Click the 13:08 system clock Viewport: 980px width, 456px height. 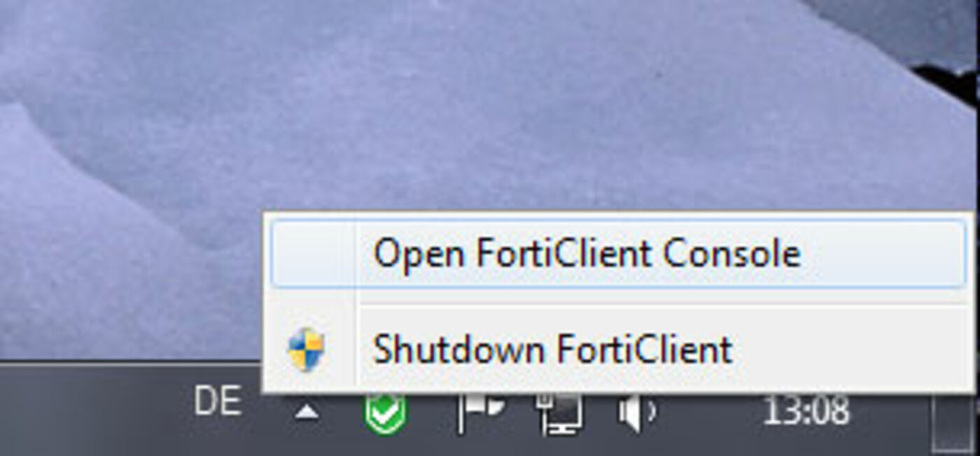point(806,411)
